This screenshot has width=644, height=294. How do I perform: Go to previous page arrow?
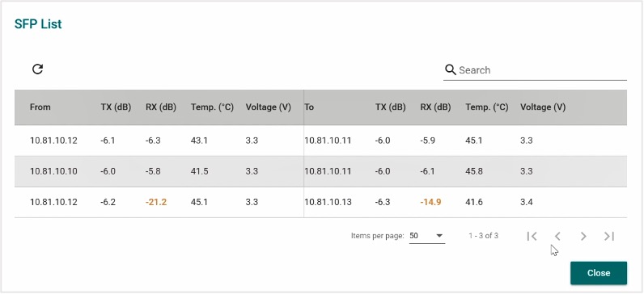(x=557, y=236)
